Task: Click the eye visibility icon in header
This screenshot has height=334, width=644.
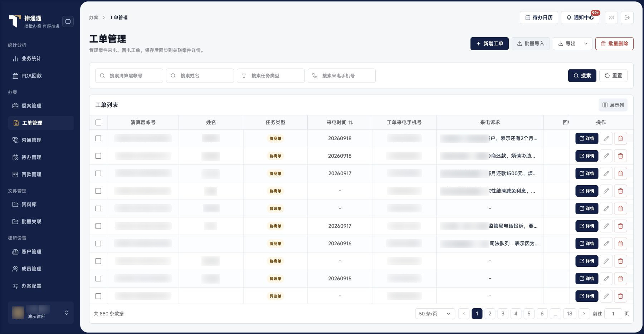Action: 611,18
